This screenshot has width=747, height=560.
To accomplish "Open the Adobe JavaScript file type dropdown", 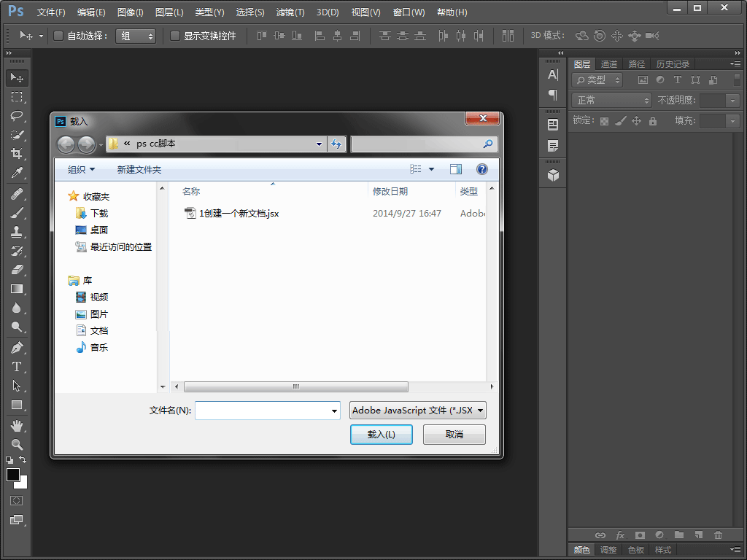I will click(x=418, y=411).
